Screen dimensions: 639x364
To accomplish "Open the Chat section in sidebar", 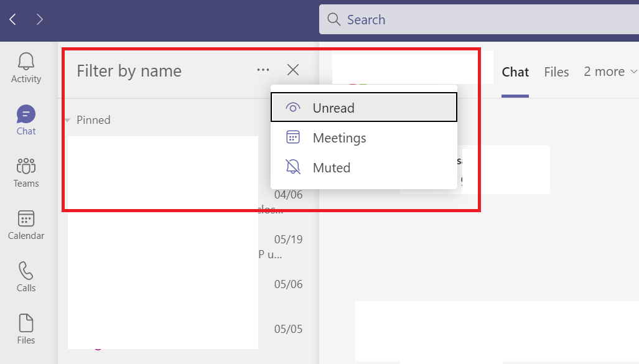I will pyautogui.click(x=26, y=120).
